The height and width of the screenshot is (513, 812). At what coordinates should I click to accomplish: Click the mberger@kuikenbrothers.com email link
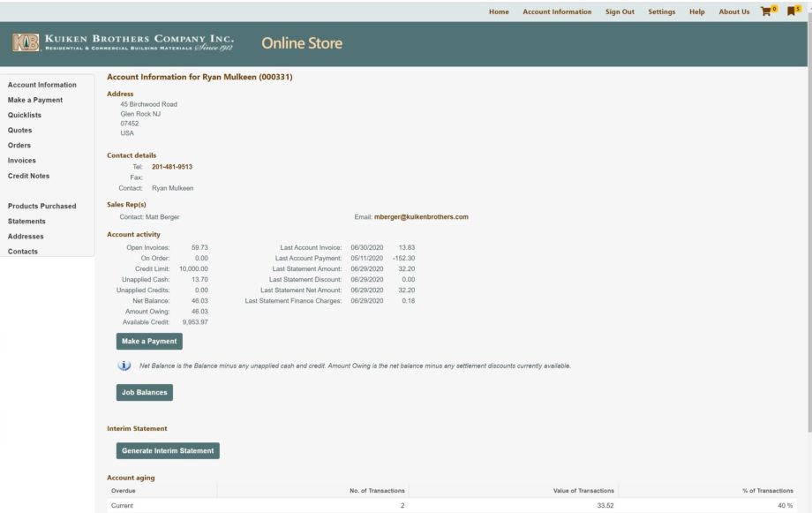click(421, 217)
